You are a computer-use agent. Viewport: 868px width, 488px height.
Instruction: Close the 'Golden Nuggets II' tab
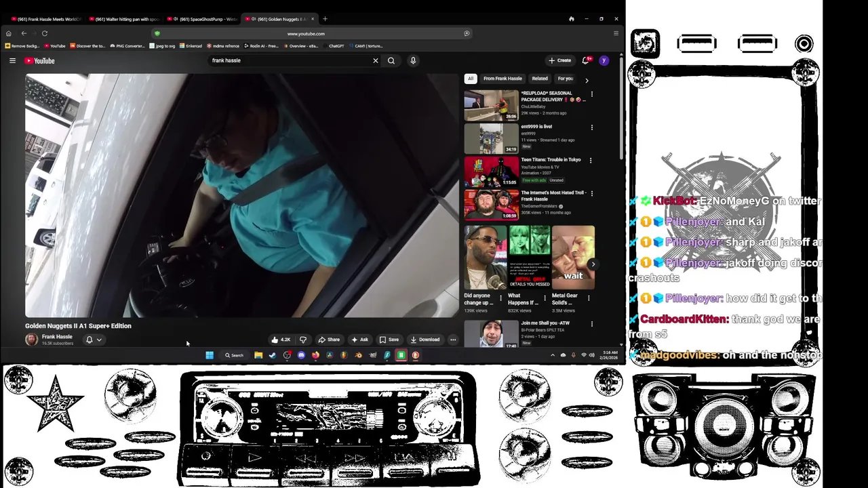tap(313, 19)
